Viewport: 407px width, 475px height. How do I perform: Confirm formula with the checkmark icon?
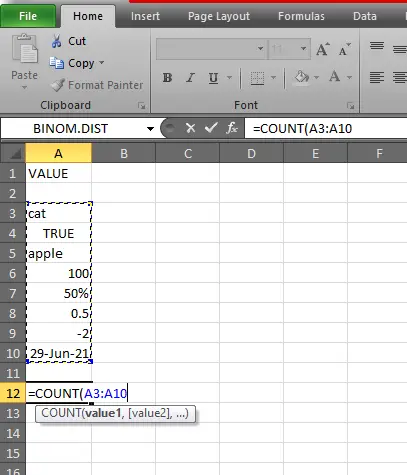click(x=211, y=128)
